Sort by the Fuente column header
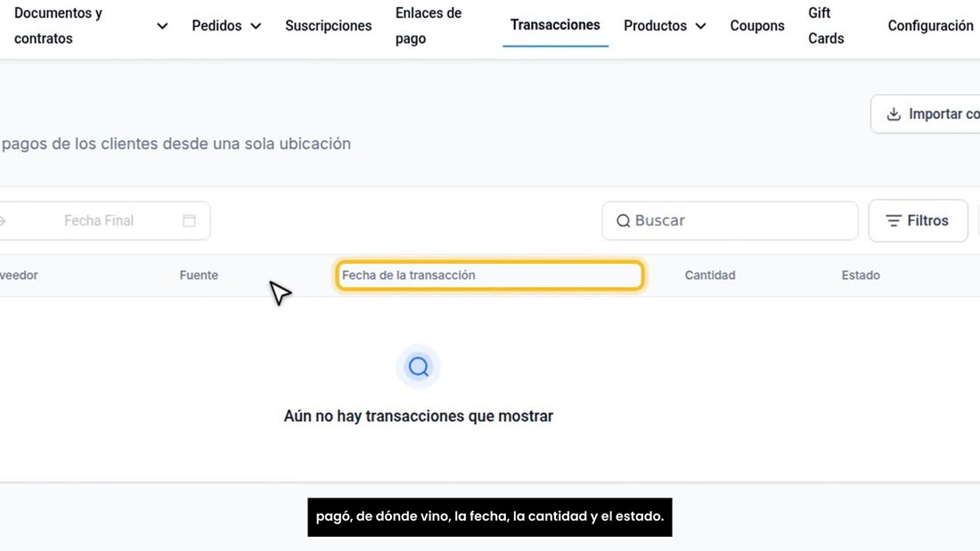The width and height of the screenshot is (980, 551). (x=199, y=275)
